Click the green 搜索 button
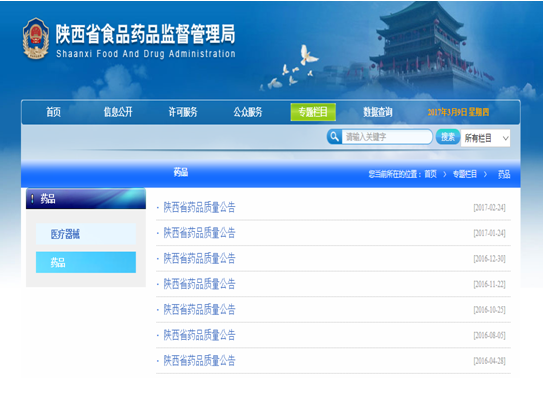The width and height of the screenshot is (543, 396). coord(448,137)
